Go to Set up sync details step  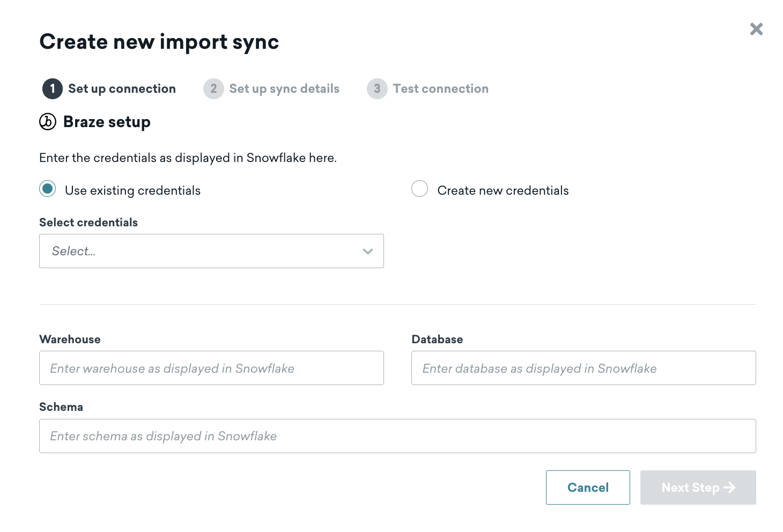tap(284, 88)
